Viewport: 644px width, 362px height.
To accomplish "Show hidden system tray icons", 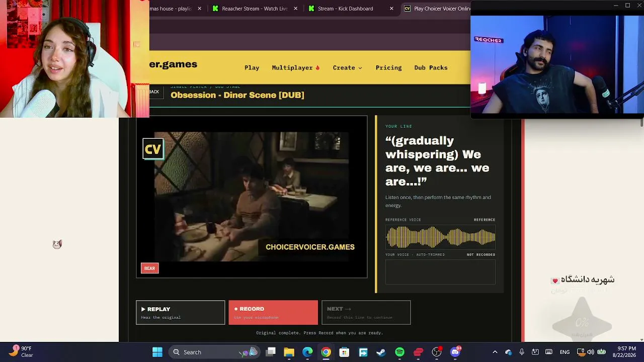I will click(495, 352).
